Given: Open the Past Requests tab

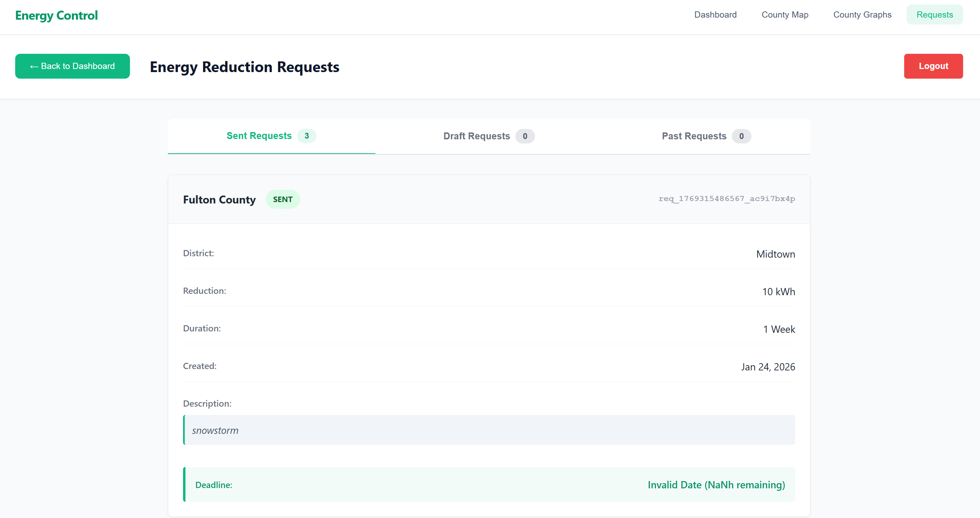Looking at the screenshot, I should tap(694, 136).
